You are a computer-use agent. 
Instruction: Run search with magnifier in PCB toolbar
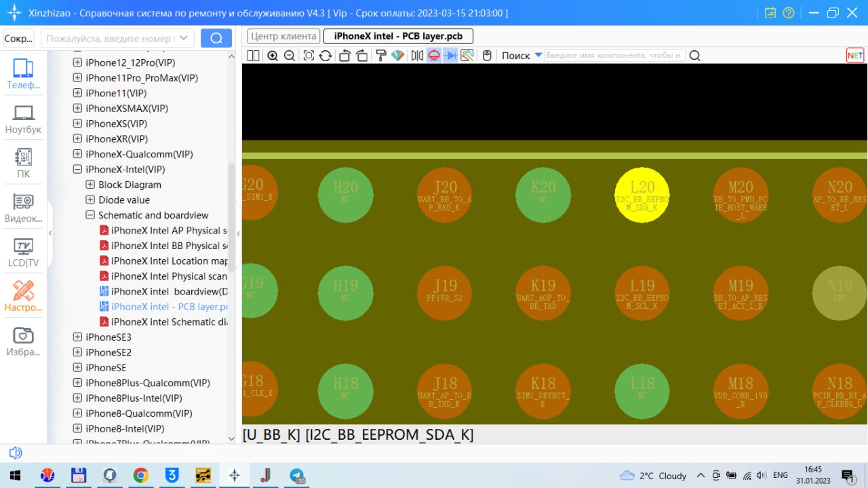click(695, 56)
